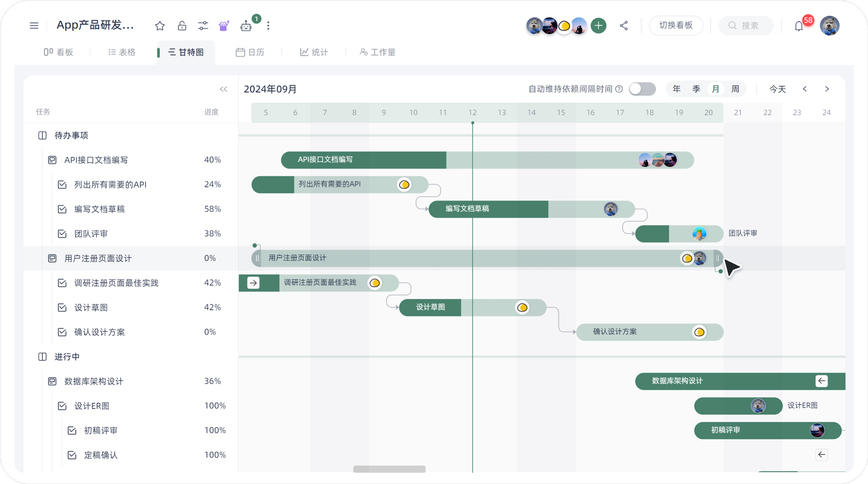Collapse the task list panel with double chevron
The image size is (868, 484).
[224, 89]
